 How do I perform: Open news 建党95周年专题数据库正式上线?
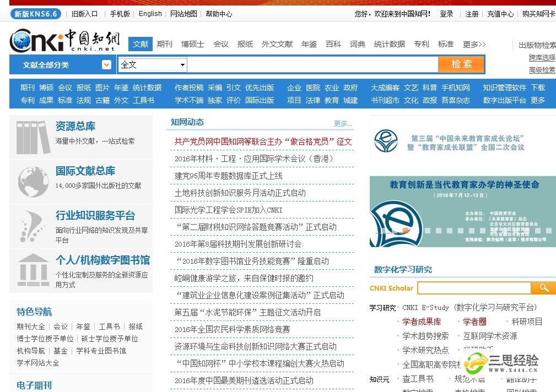228,176
